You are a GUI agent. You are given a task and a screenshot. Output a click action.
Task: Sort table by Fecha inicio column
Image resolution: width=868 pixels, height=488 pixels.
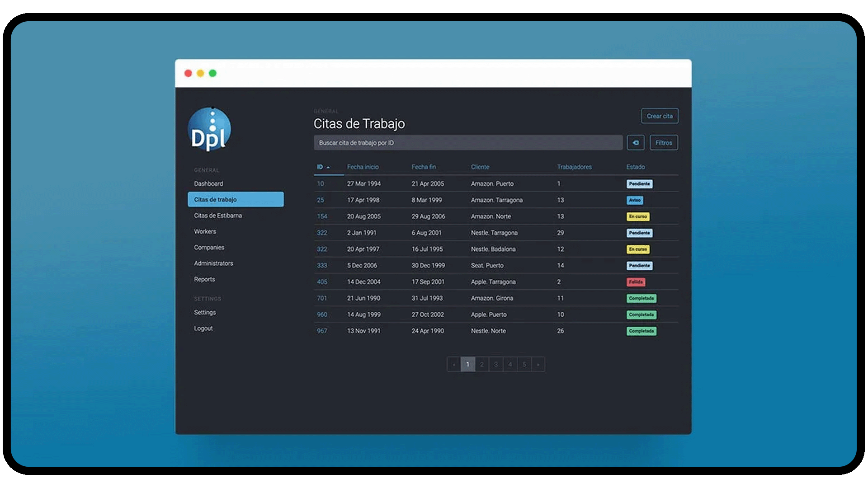pyautogui.click(x=363, y=167)
